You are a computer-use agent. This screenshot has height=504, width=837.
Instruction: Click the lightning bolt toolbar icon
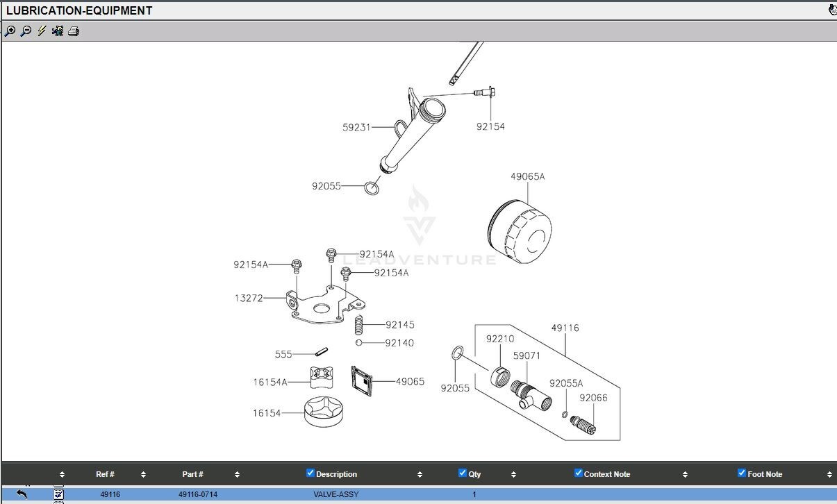coord(42,31)
